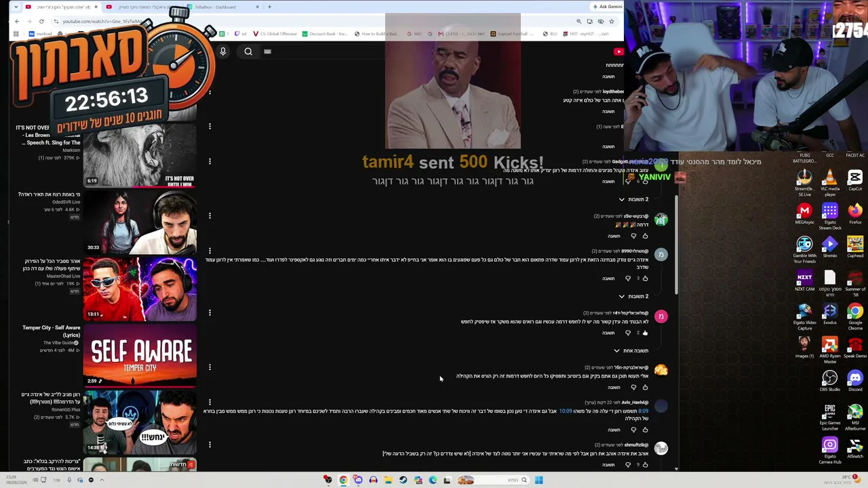The width and height of the screenshot is (868, 488).
Task: Open the Sopcast Football bookmark
Action: (513, 34)
